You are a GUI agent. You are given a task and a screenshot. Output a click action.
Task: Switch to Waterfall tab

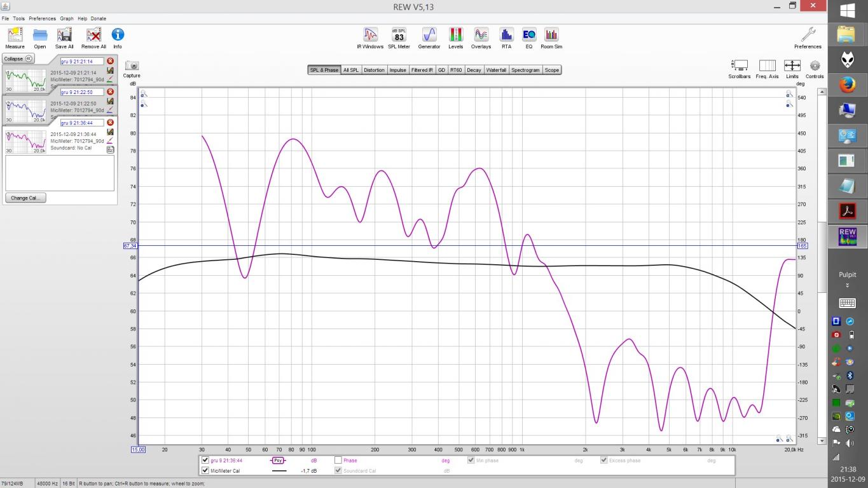[x=496, y=70]
